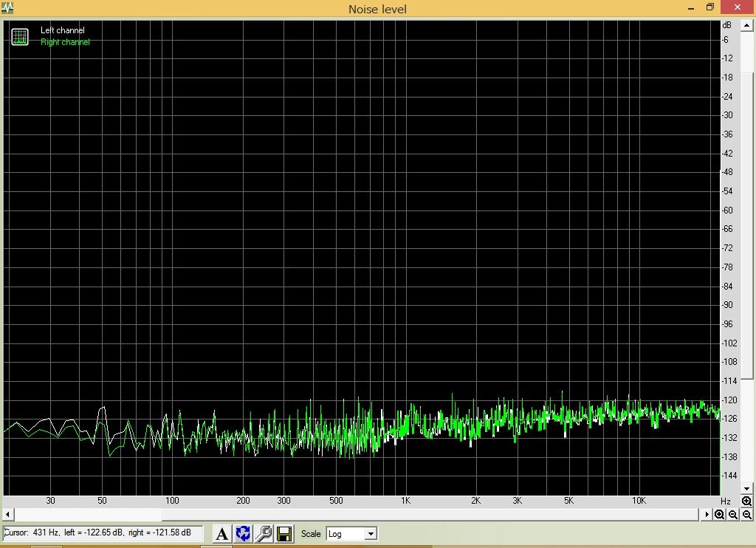The height and width of the screenshot is (548, 756).
Task: Click the blue swap arrows toolbar icon
Action: pos(243,533)
